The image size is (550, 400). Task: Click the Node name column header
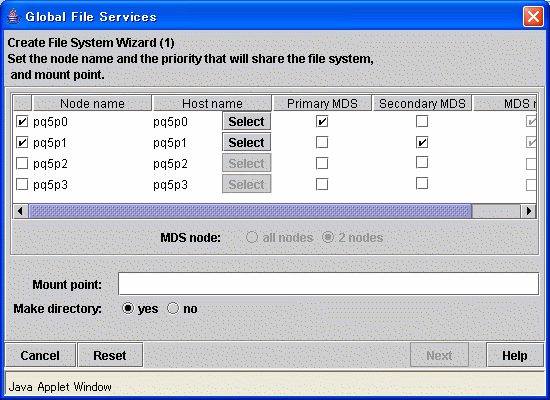[92, 104]
